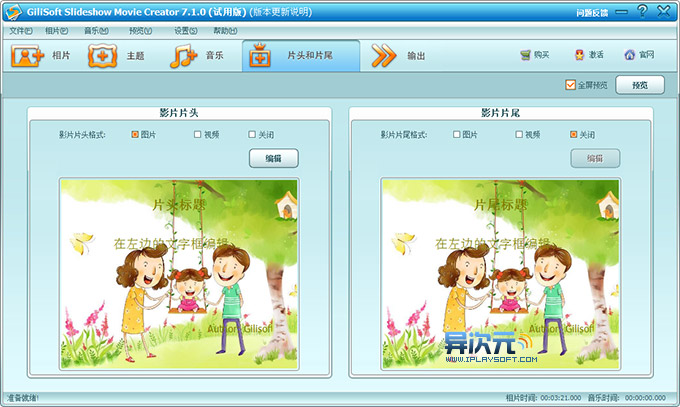Click the Photos (相片) add-photo icon
The width and height of the screenshot is (680, 407).
[27, 56]
